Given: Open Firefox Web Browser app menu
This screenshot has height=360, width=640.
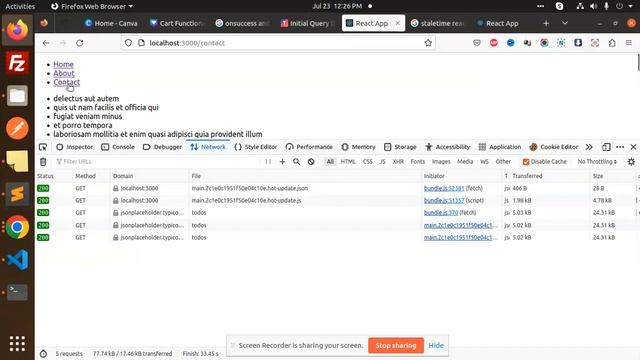Looking at the screenshot, I should coord(92,6).
